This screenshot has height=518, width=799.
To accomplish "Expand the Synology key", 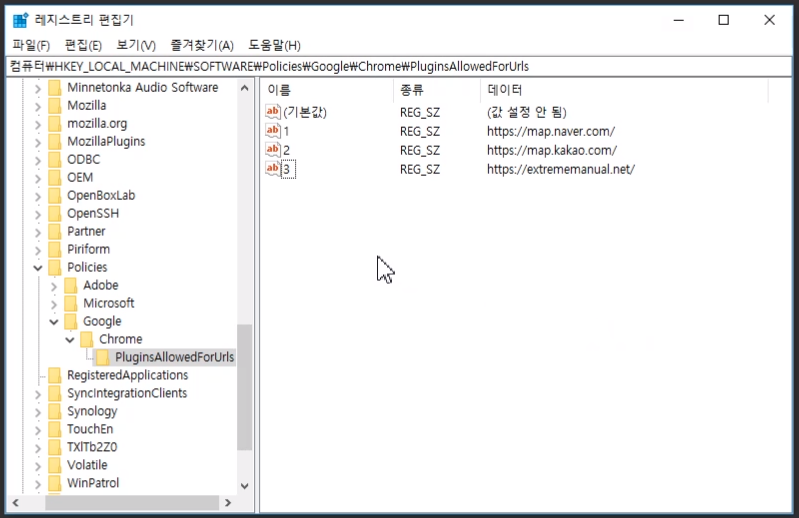I will coord(38,412).
